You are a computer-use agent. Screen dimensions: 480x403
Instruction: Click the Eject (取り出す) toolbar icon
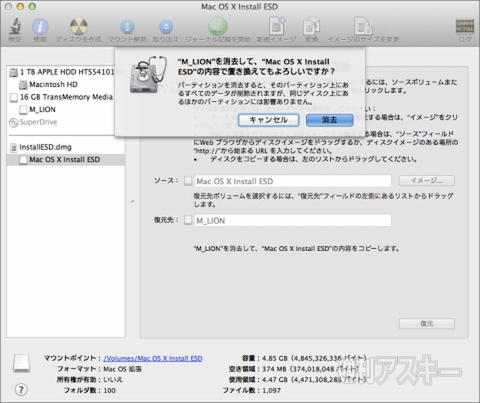(166, 27)
